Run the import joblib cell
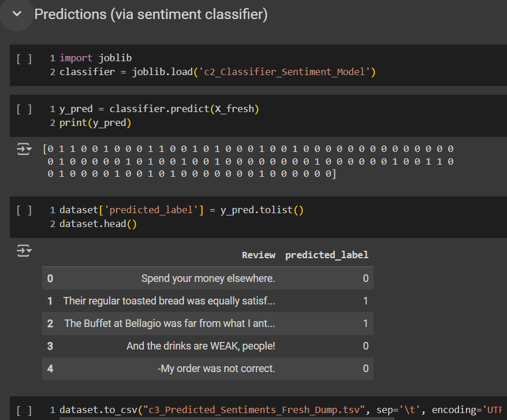Image resolution: width=507 pixels, height=420 pixels. pyautogui.click(x=24, y=58)
